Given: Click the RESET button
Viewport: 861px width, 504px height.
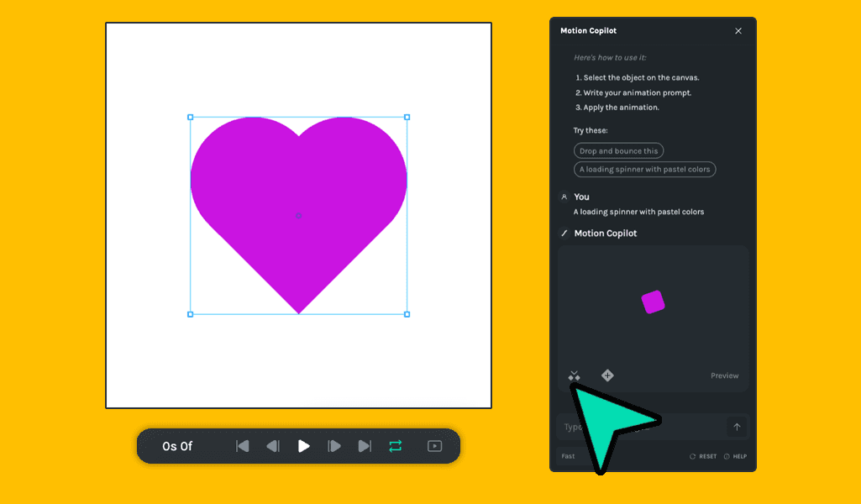Looking at the screenshot, I should (x=703, y=456).
